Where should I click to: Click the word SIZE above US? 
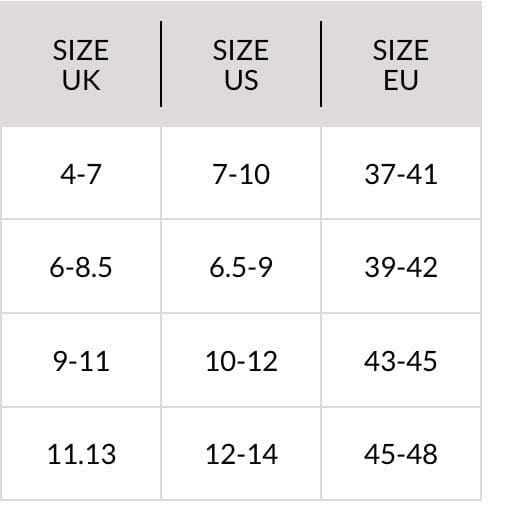pos(241,50)
